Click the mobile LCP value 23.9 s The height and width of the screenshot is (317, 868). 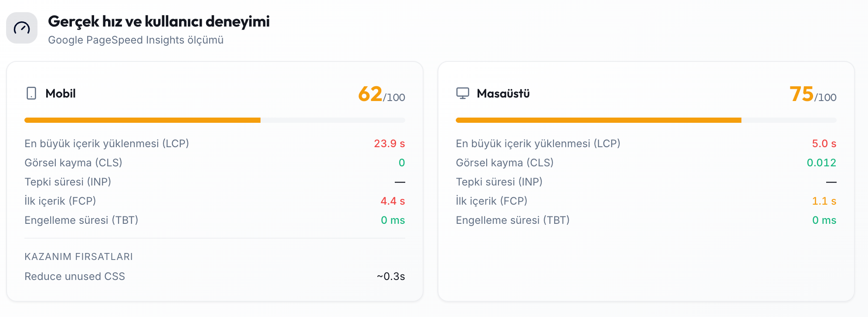click(x=390, y=144)
